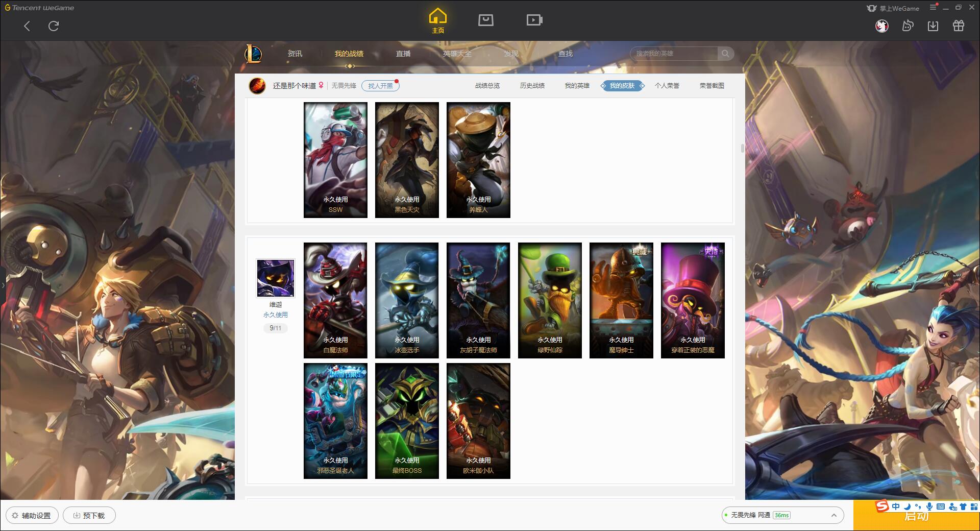This screenshot has height=531, width=980.
Task: Open the 主页 home tab icon
Action: 437,20
